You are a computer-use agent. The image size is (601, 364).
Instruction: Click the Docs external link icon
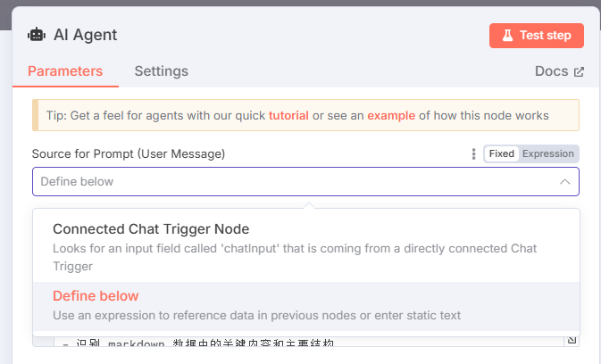click(579, 71)
